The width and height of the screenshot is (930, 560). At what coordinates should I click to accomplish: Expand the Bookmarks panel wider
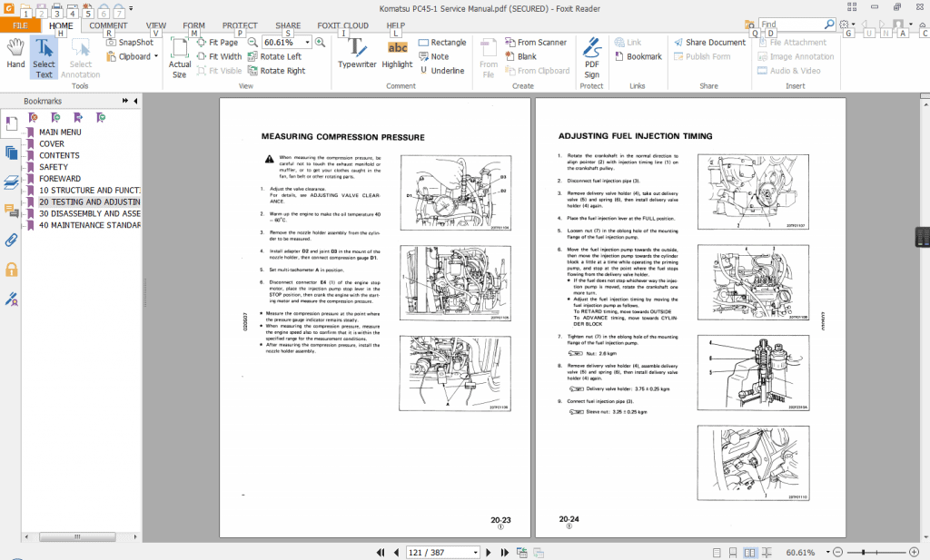point(125,101)
